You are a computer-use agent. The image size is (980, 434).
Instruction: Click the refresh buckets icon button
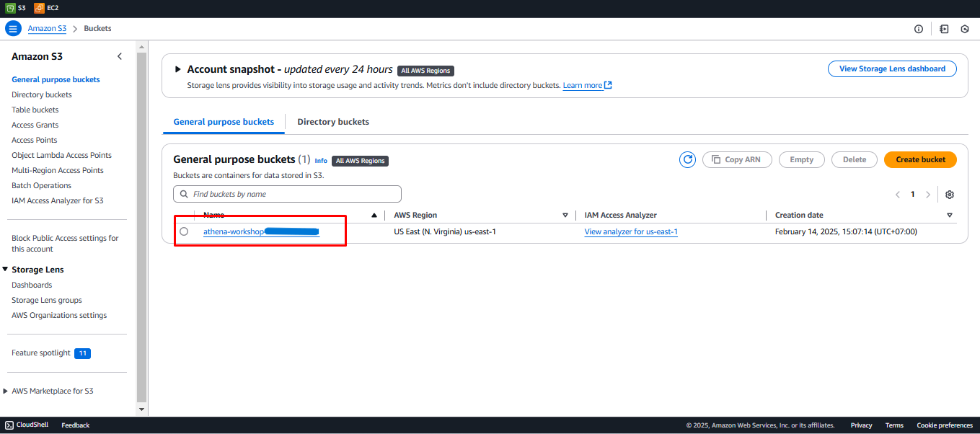click(687, 159)
